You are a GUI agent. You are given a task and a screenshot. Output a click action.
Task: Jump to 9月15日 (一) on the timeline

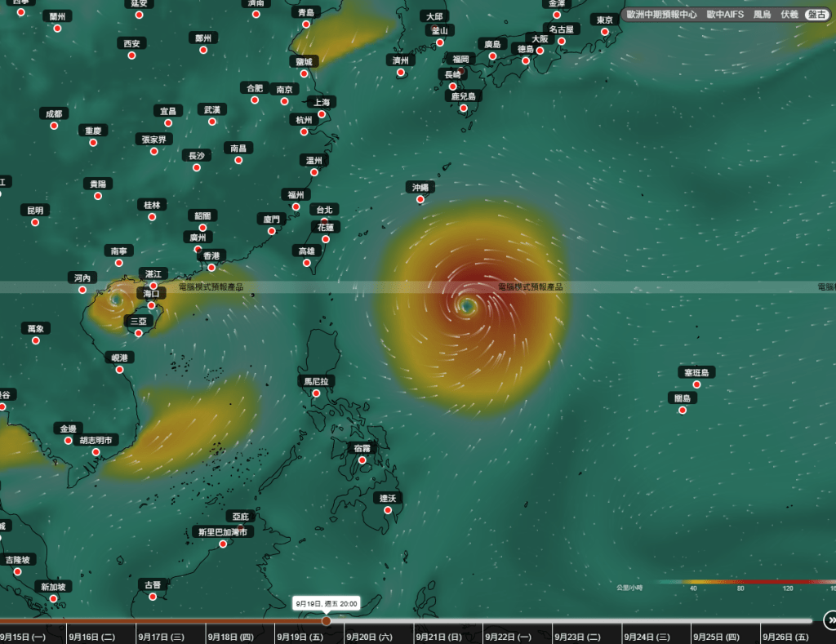click(x=23, y=637)
